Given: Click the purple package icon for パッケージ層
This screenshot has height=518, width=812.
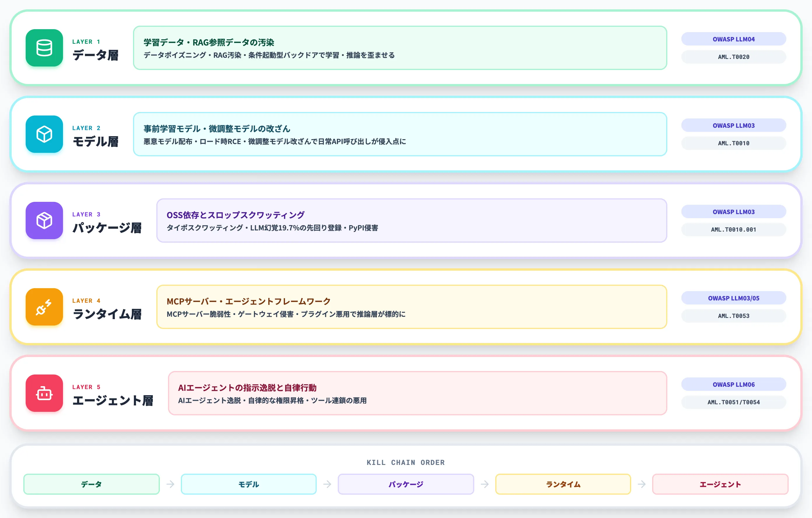Looking at the screenshot, I should tap(44, 220).
